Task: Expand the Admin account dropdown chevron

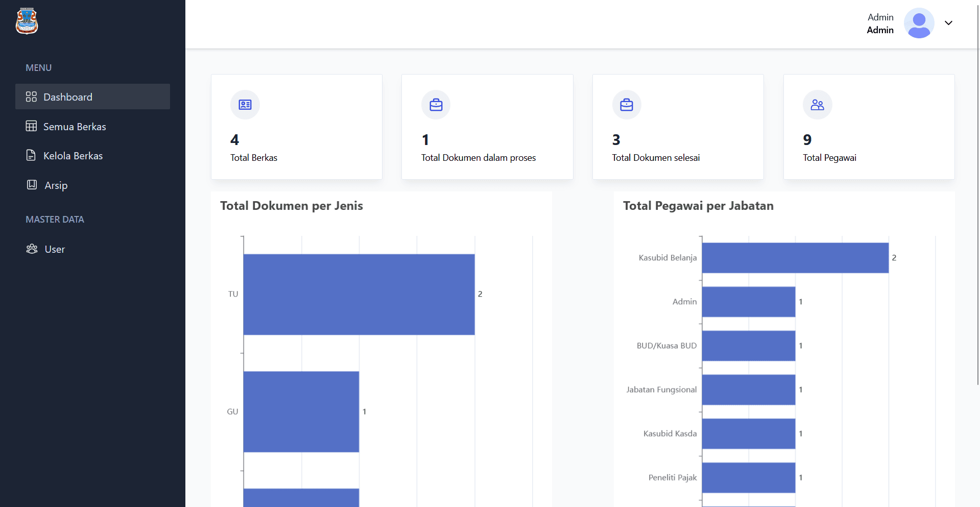Action: [948, 23]
